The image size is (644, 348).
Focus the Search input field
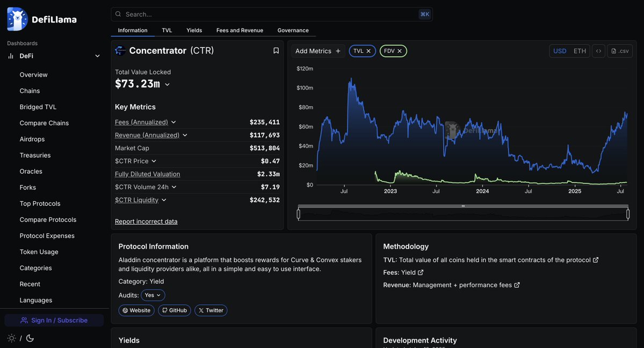click(271, 14)
